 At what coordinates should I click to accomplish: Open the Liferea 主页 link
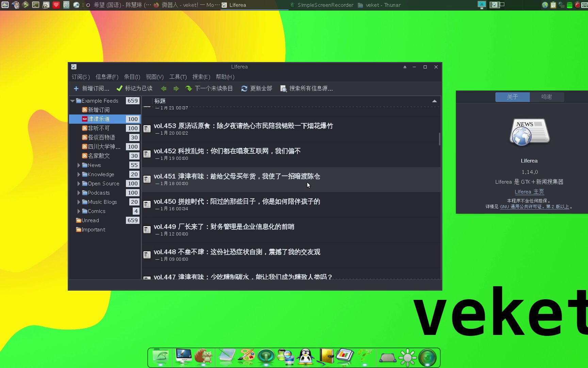click(529, 192)
